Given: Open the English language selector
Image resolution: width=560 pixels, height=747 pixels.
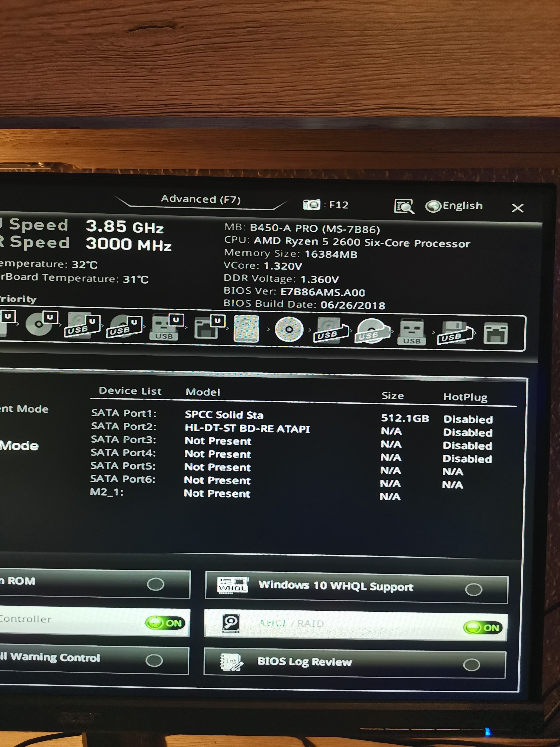Looking at the screenshot, I should point(454,206).
